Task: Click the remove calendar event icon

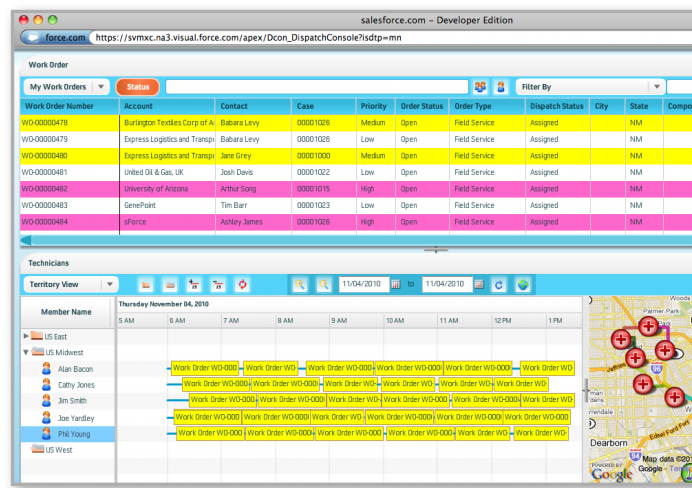Action: [x=218, y=285]
